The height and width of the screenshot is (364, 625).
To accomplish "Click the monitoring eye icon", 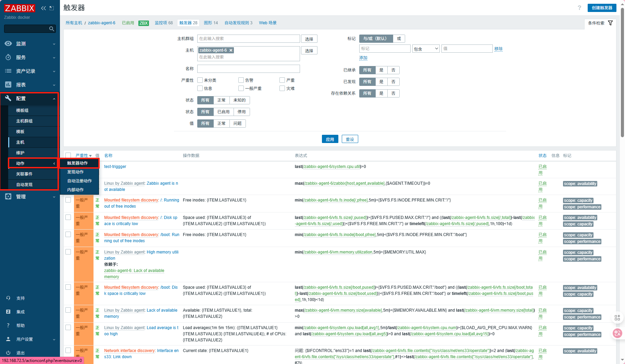I will pyautogui.click(x=8, y=43).
